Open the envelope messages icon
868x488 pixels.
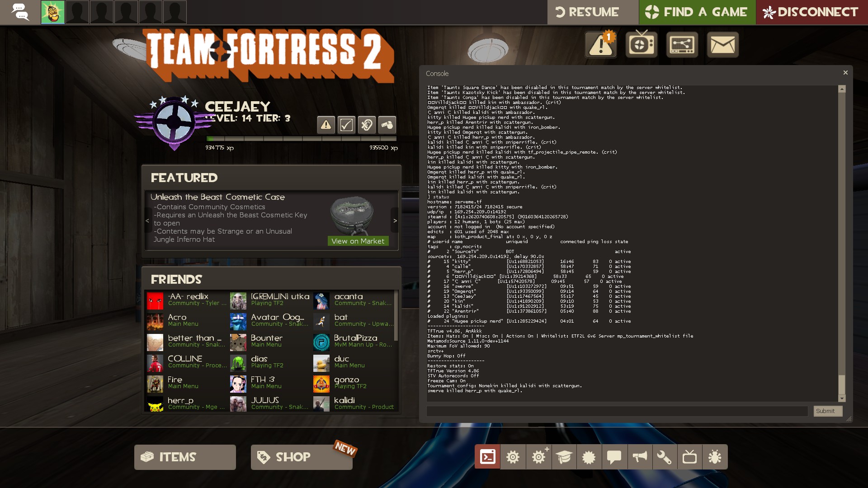click(x=722, y=45)
